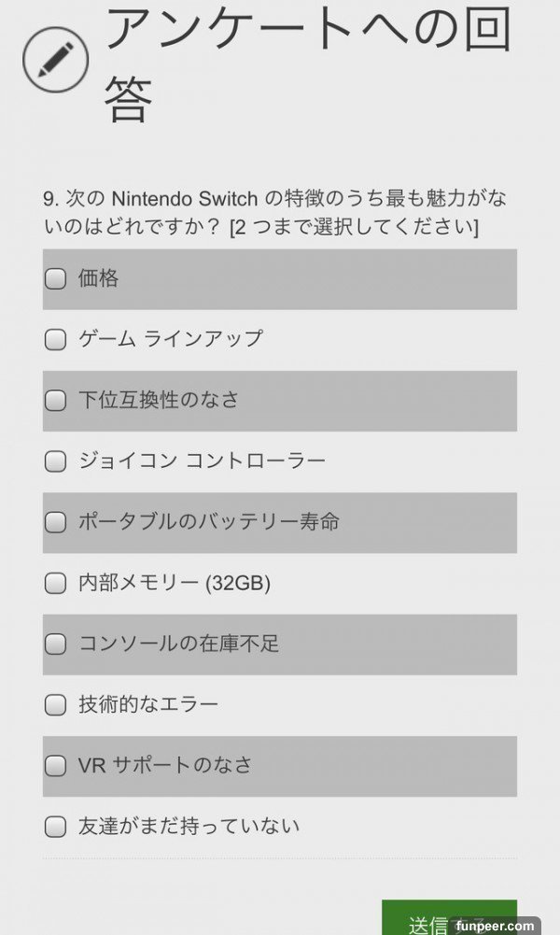
Task: Tick the コンソールの在庫不足 checkbox
Action: 56,644
